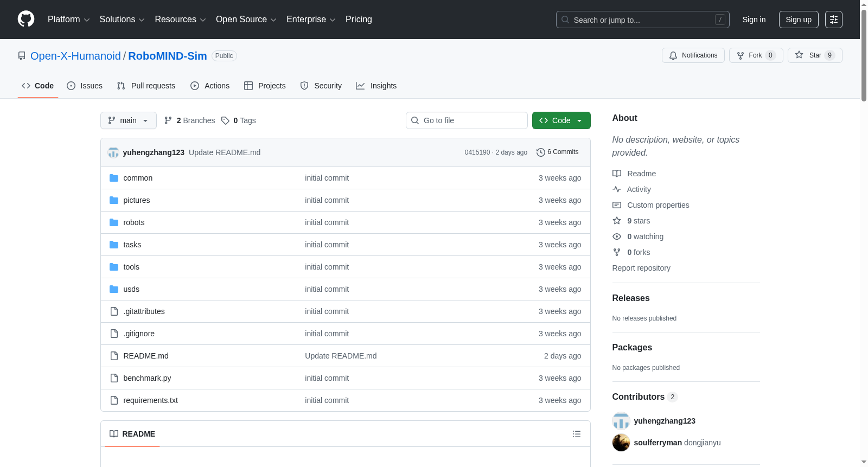Open the Releases heading link
Screen dimensions: 868x467
tap(631, 298)
